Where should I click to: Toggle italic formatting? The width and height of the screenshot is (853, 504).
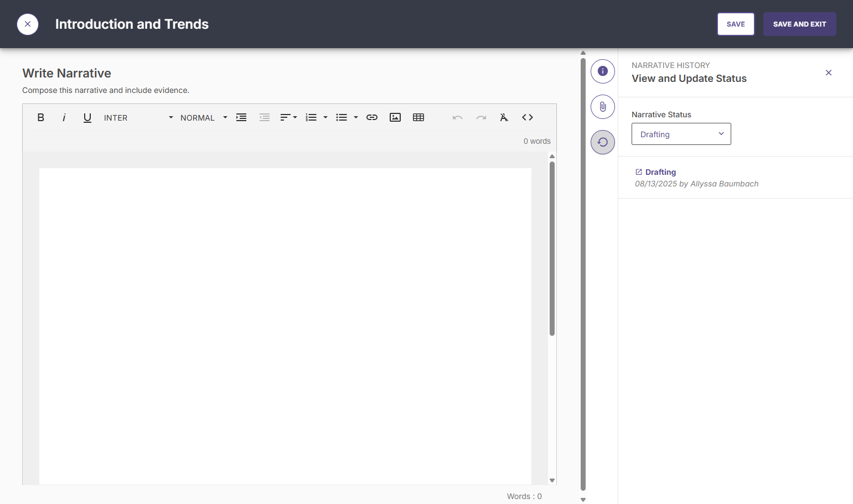[x=64, y=117]
